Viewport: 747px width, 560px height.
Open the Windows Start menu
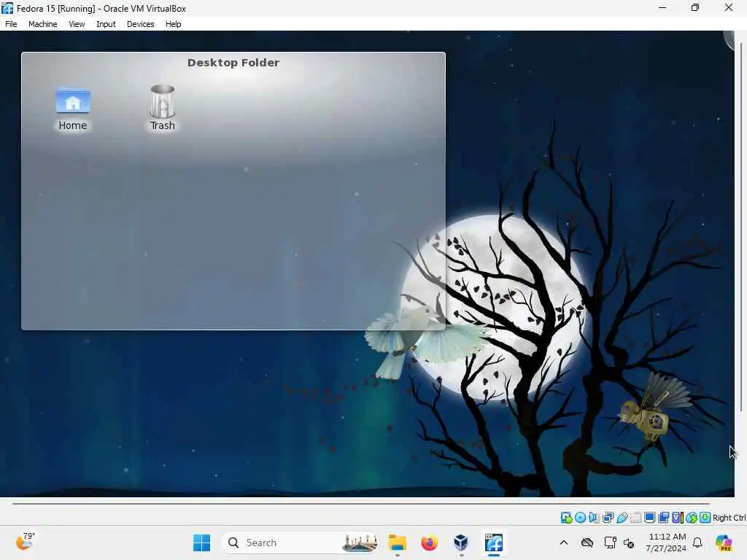(201, 542)
